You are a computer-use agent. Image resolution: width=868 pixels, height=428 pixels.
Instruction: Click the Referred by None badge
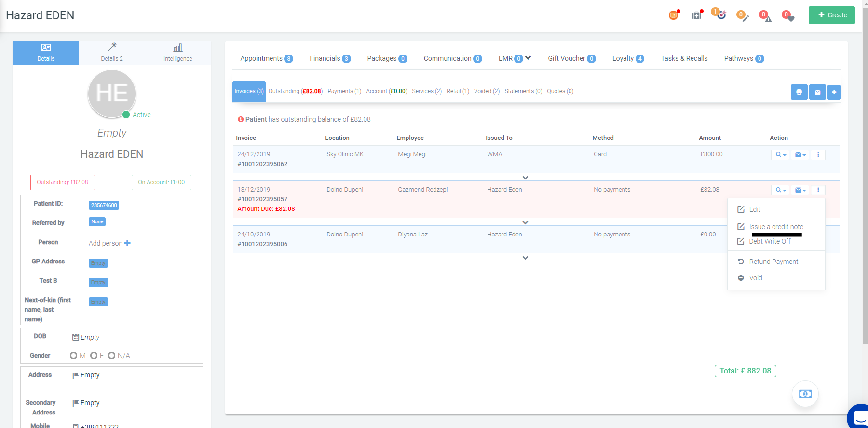(97, 222)
